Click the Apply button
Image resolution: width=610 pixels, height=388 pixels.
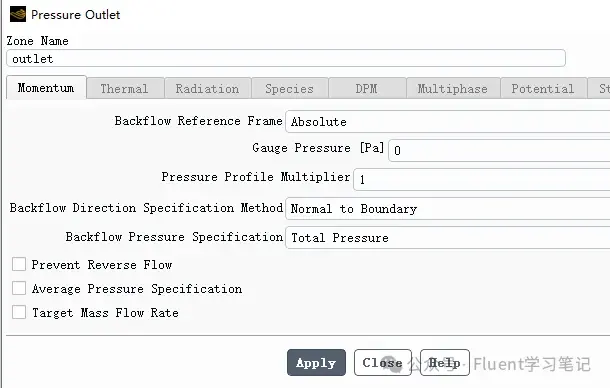(x=316, y=362)
